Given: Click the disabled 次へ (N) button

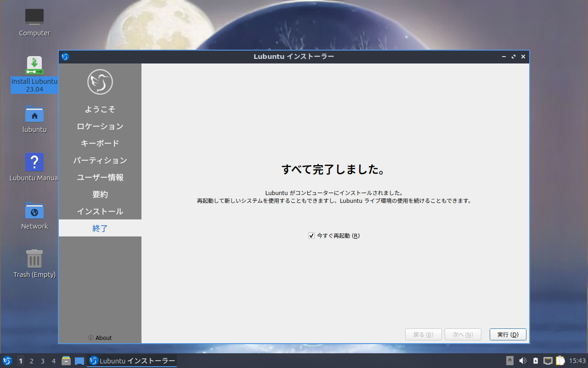Looking at the screenshot, I should click(x=463, y=334).
